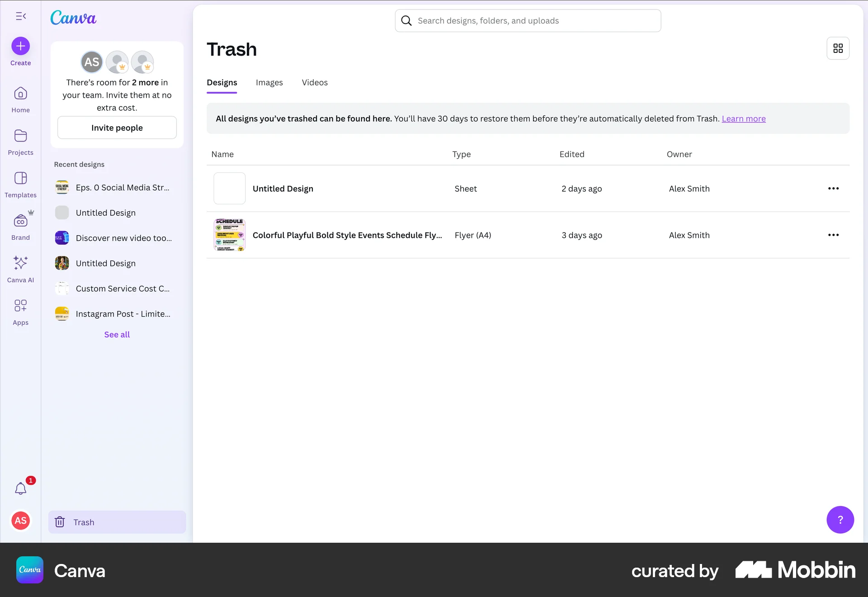The height and width of the screenshot is (597, 868).
Task: Open the Events Schedule flyer thumbnail
Action: click(x=229, y=234)
